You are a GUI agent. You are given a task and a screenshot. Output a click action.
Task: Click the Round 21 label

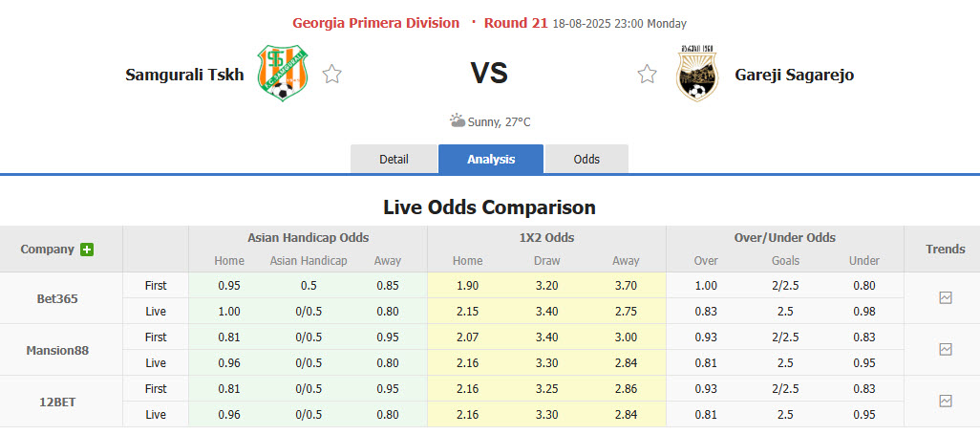pos(516,23)
